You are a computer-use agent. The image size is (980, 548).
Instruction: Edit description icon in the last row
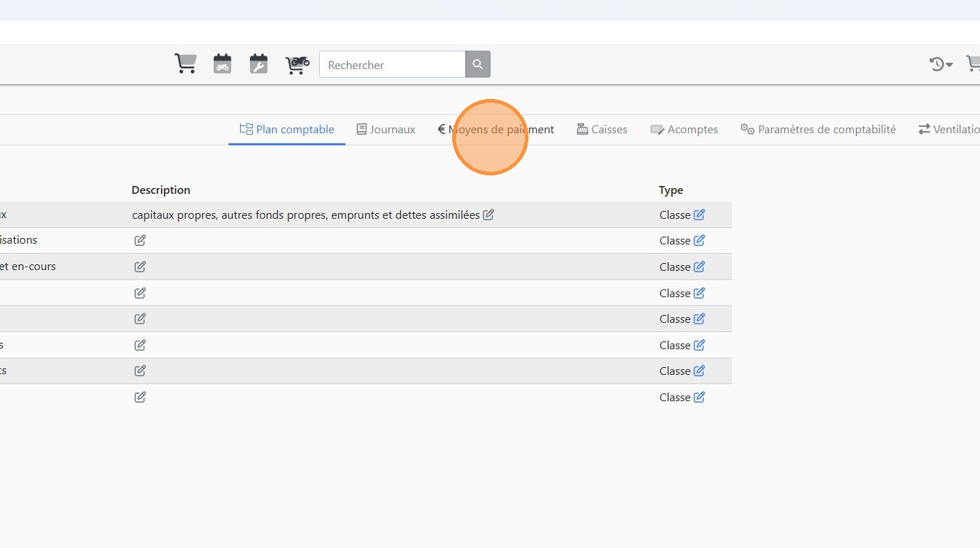pyautogui.click(x=140, y=397)
